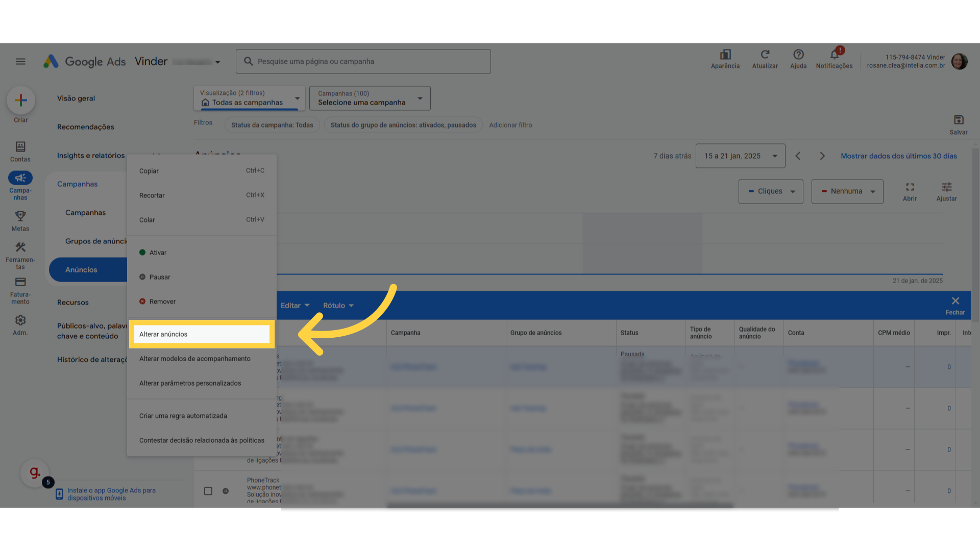
Task: Expand Insights e relatórios section
Action: tap(91, 156)
